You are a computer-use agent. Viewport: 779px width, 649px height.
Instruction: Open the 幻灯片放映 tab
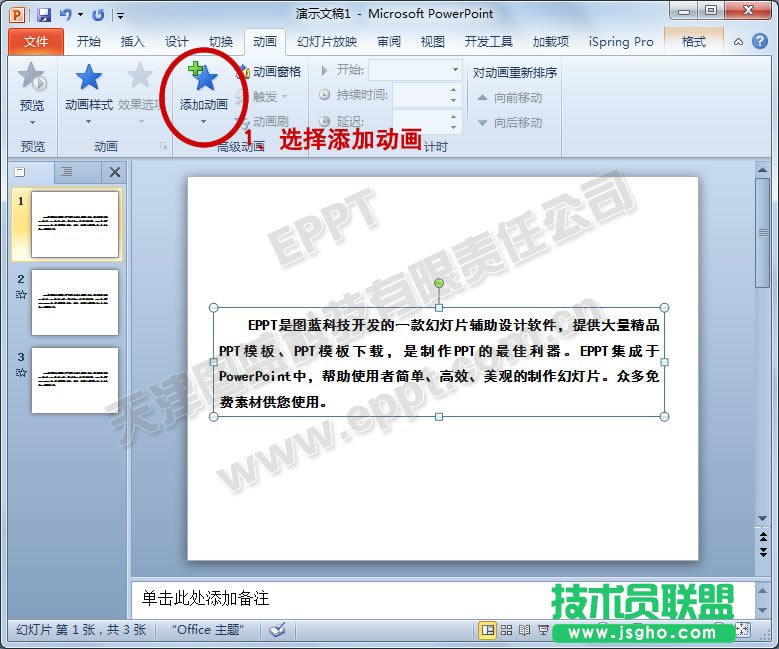326,41
